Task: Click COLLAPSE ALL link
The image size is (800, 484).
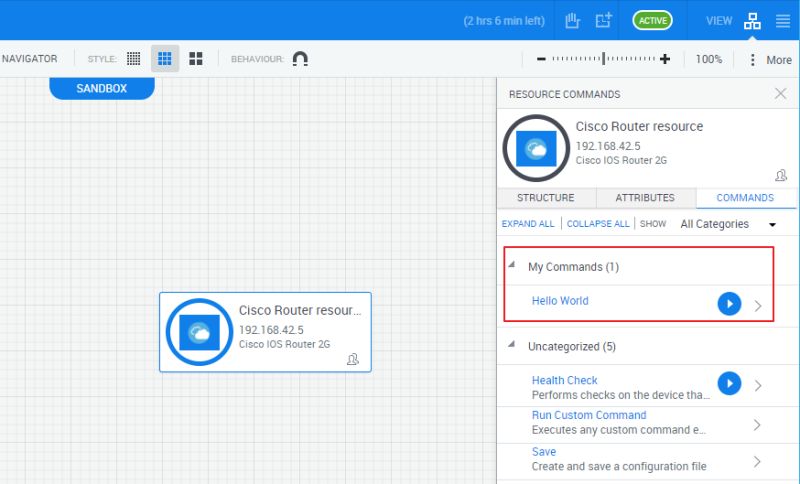Action: click(598, 224)
